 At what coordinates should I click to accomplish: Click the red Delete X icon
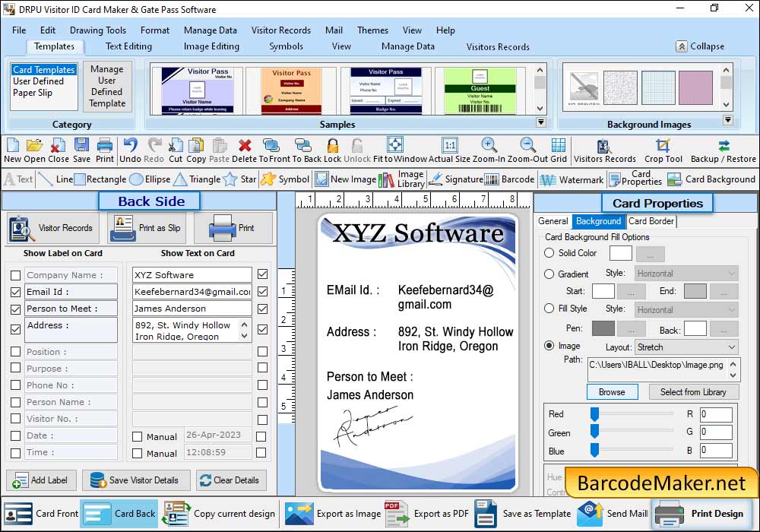tap(245, 145)
